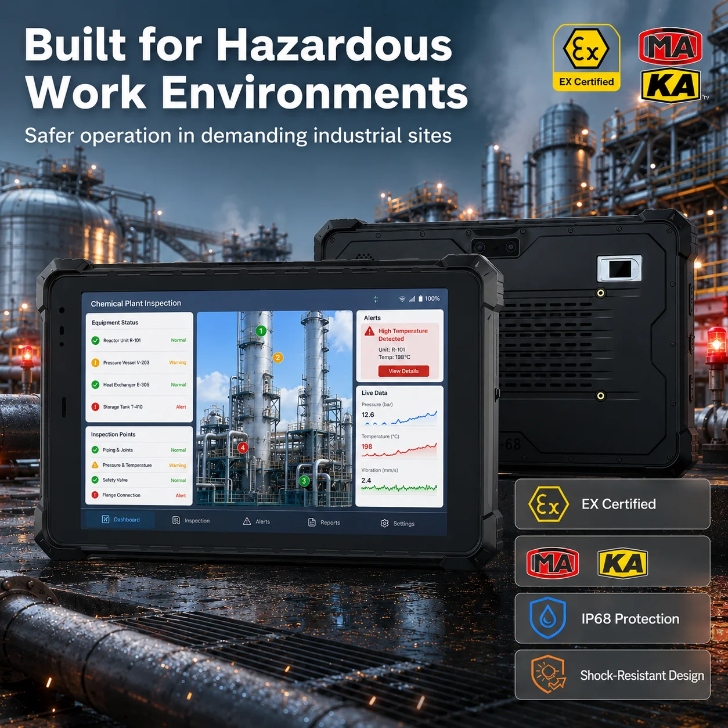Open the Dashboard tab on tablet
This screenshot has width=728, height=728.
[120, 520]
